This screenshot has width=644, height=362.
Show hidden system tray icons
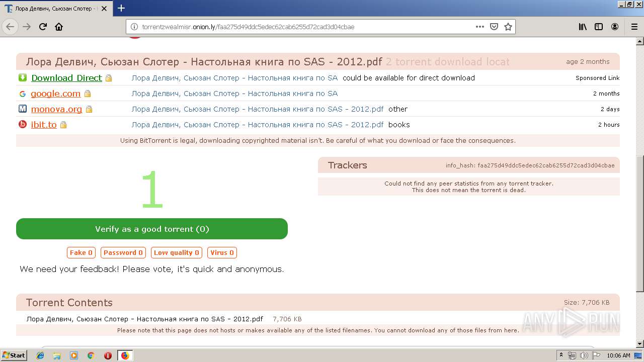(561, 355)
